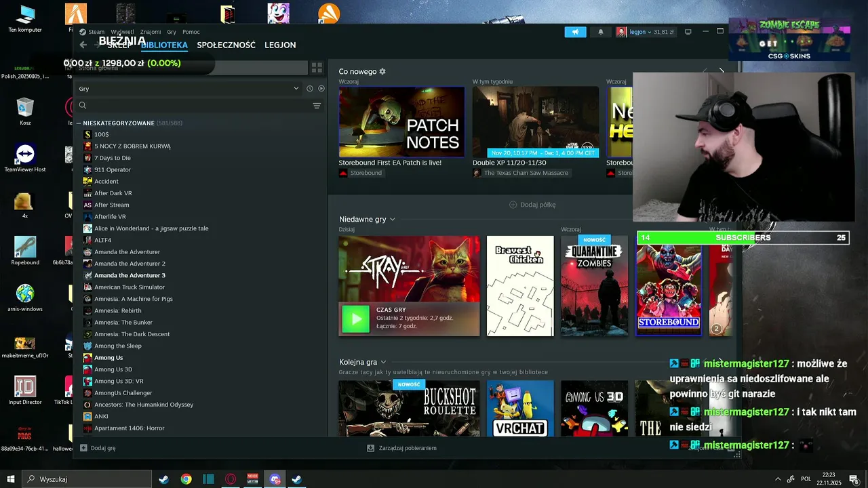Open Storebound Patch Notes news thumbnail
Image resolution: width=868 pixels, height=488 pixels.
click(401, 122)
